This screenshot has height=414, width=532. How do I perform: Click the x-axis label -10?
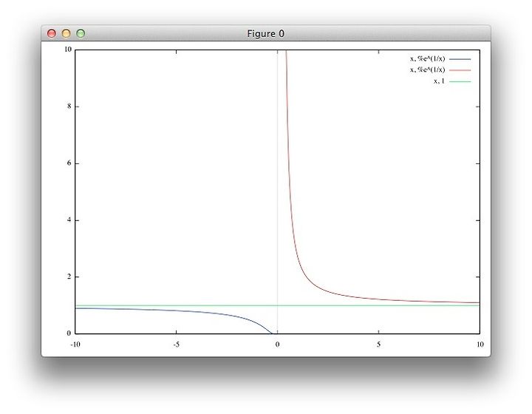click(75, 345)
